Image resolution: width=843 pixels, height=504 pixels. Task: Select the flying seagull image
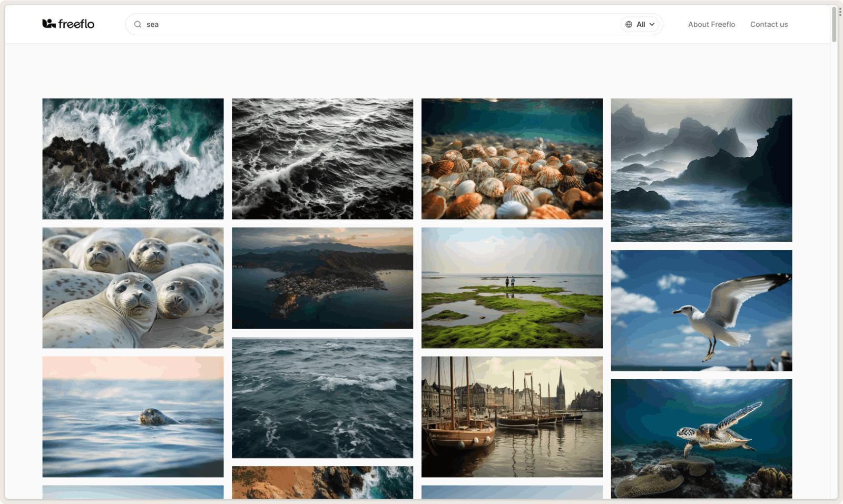[x=701, y=310]
